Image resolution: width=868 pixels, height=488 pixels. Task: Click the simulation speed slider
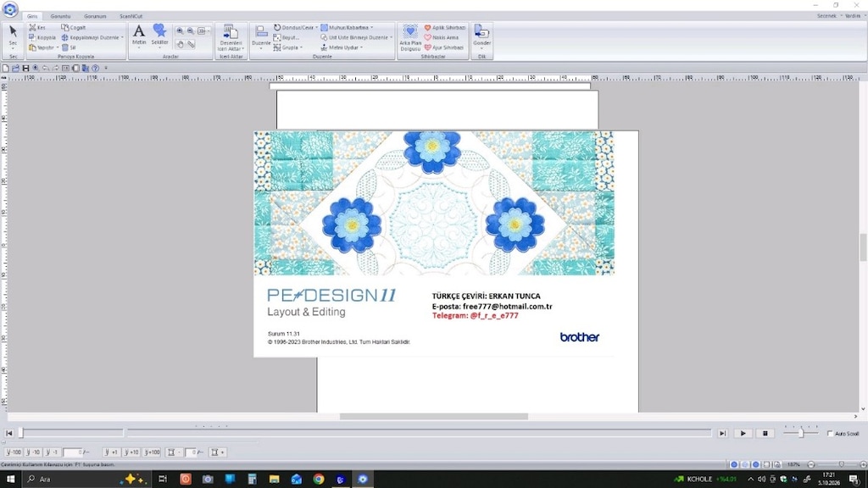tap(800, 433)
